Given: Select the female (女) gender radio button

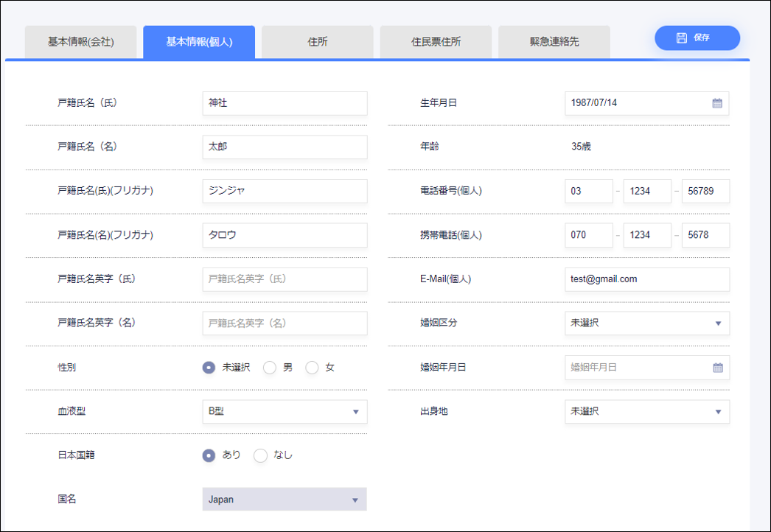Looking at the screenshot, I should (x=312, y=368).
